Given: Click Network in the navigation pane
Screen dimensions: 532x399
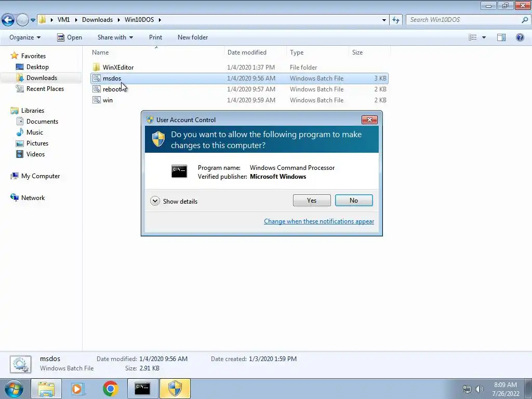Looking at the screenshot, I should point(33,198).
